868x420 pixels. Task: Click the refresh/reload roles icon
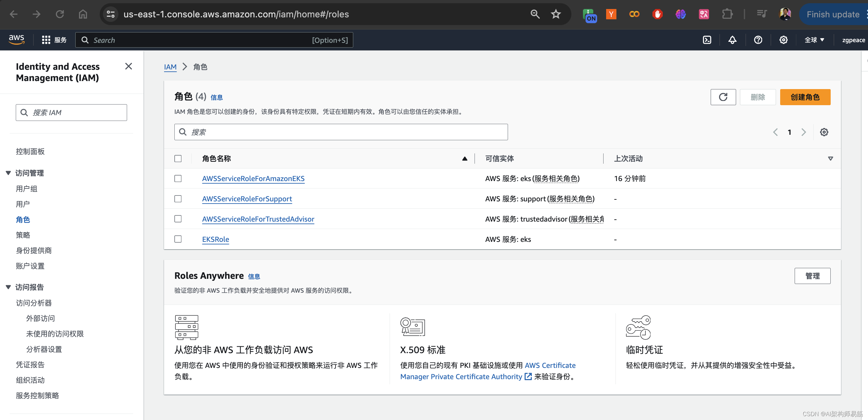pos(723,97)
